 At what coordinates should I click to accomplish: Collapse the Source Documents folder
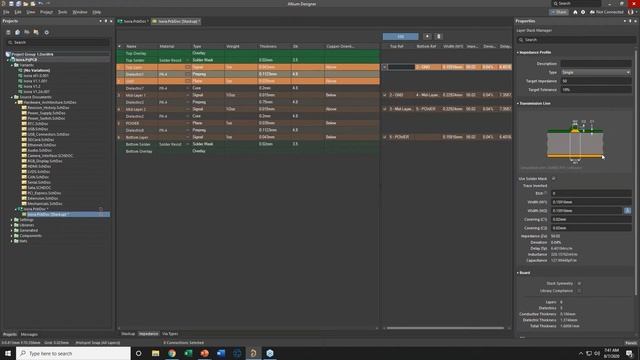click(11, 97)
